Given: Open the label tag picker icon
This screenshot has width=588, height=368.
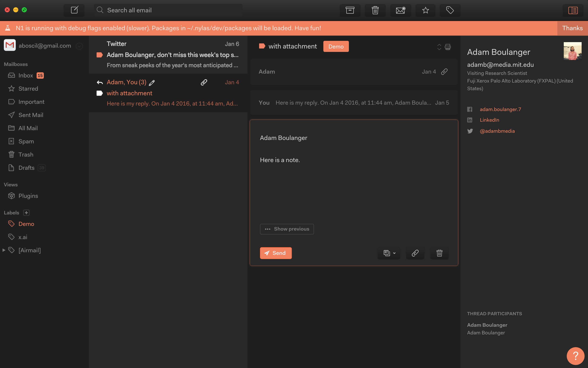Looking at the screenshot, I should coord(450,10).
